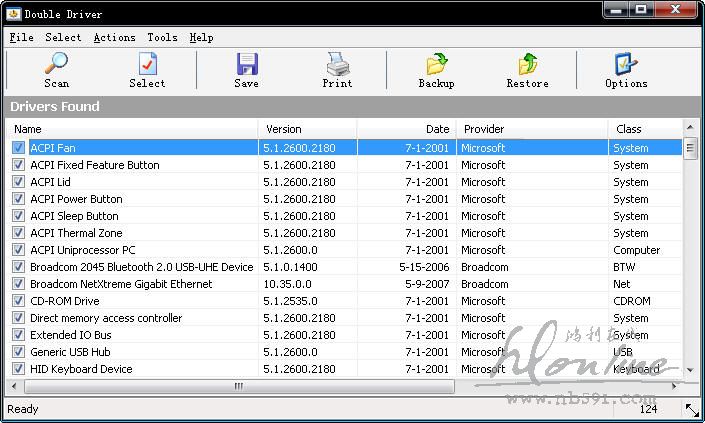The image size is (705, 423).
Task: Uncheck HID Keyboard Device checkbox
Action: (x=18, y=369)
